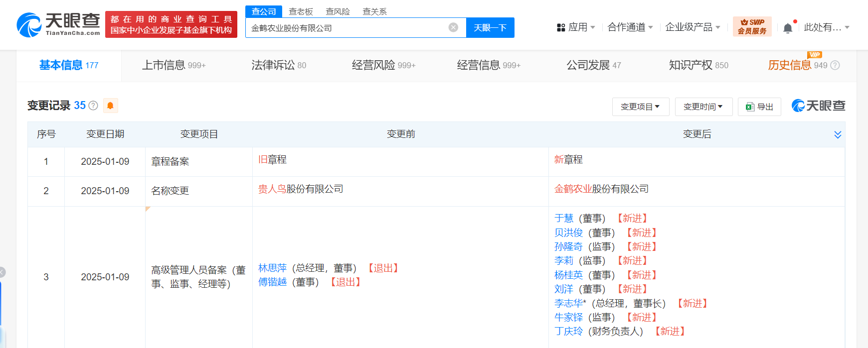This screenshot has height=348, width=868.
Task: Switch to 查关系 search tab
Action: (374, 11)
